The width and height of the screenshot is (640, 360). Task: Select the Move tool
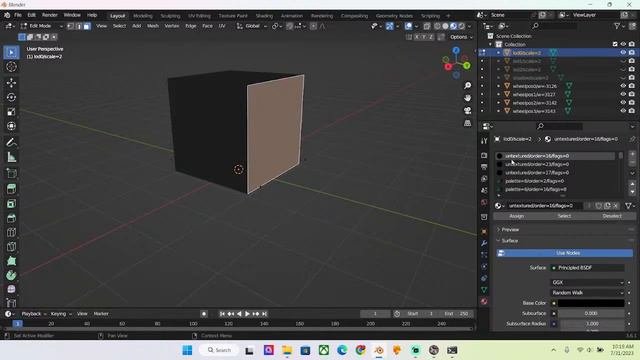tap(11, 82)
